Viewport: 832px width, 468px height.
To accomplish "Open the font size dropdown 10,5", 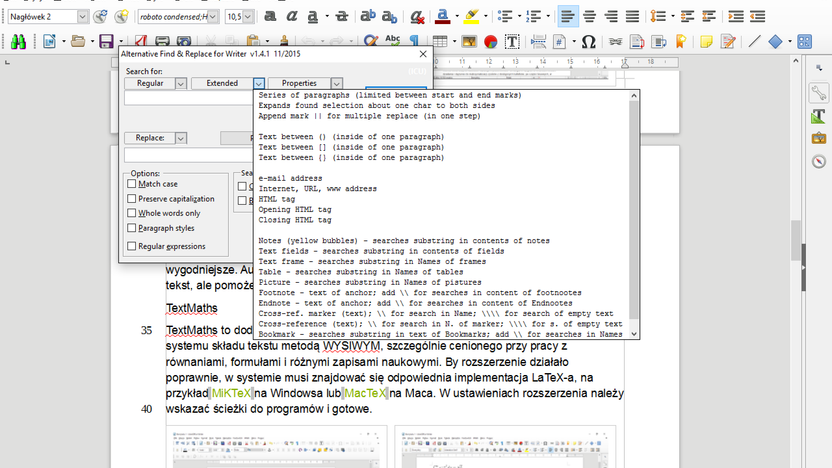I will (x=247, y=17).
